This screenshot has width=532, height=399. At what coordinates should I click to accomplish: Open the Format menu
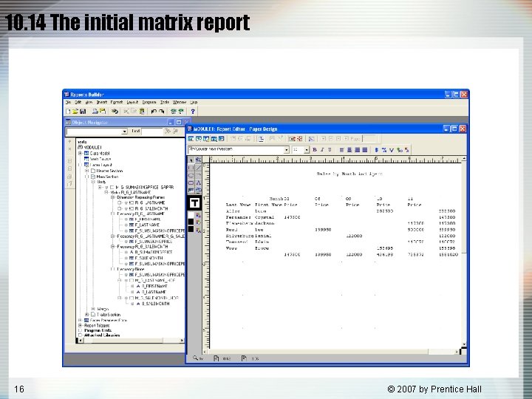click(117, 102)
